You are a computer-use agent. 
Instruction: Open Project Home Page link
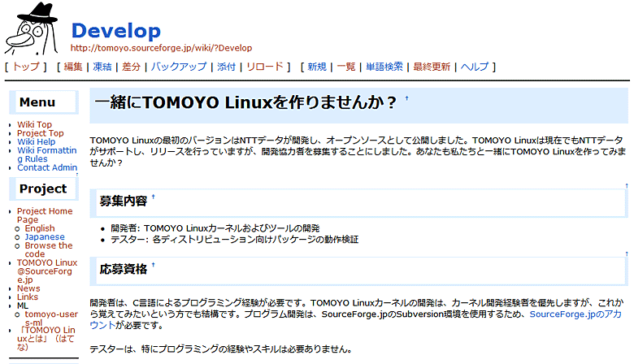tap(45, 215)
